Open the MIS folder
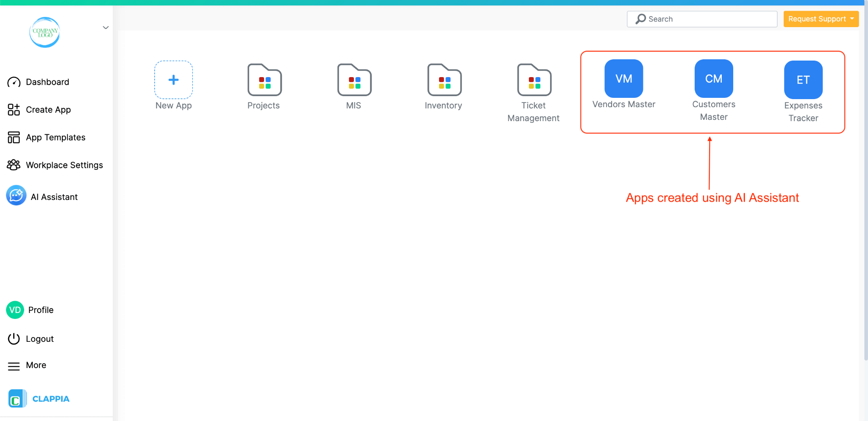The width and height of the screenshot is (868, 421). click(x=353, y=80)
